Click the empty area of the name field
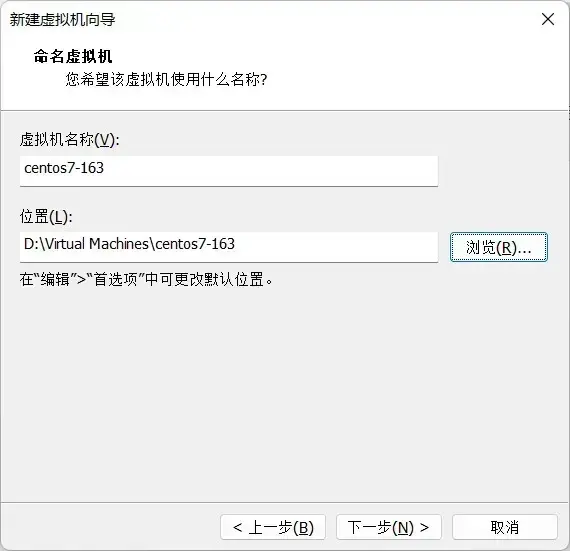This screenshot has height=551, width=570. [x=273, y=171]
